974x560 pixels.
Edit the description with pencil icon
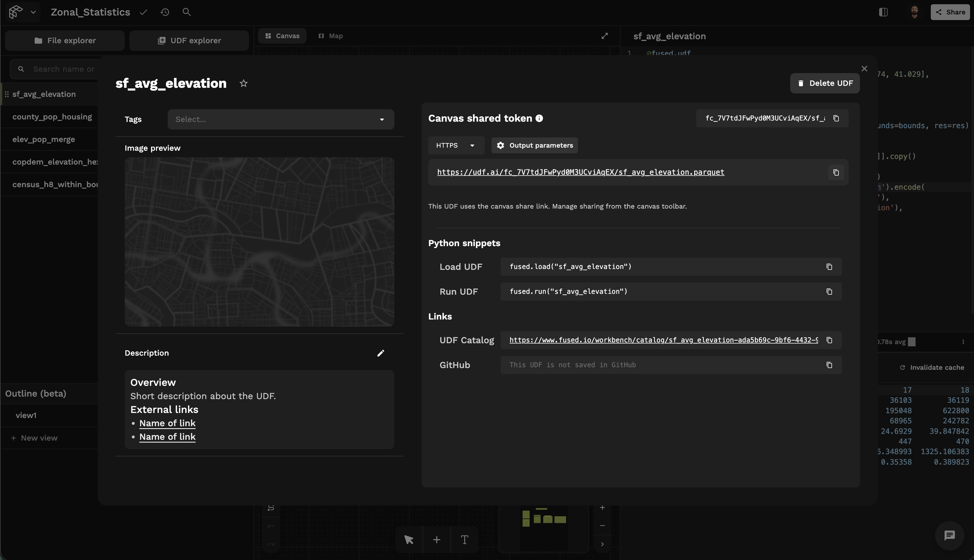pyautogui.click(x=381, y=353)
